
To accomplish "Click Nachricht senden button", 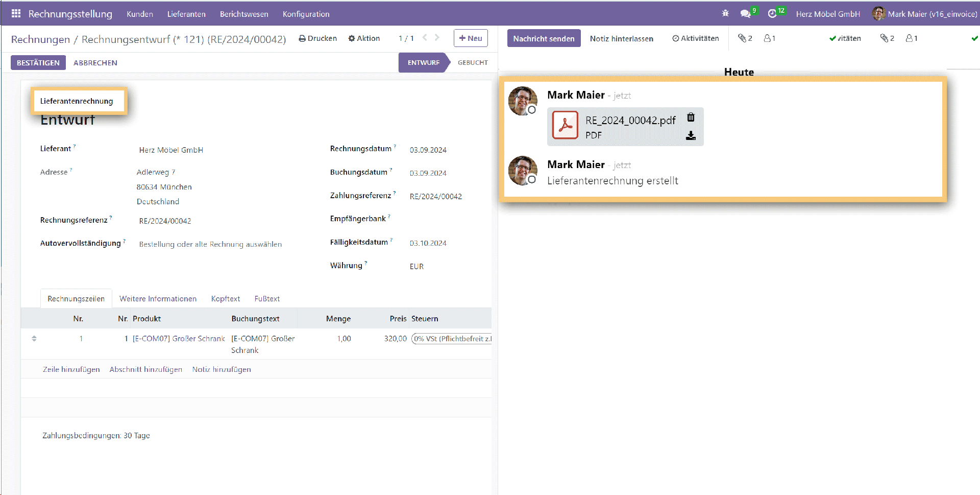I will [x=544, y=38].
